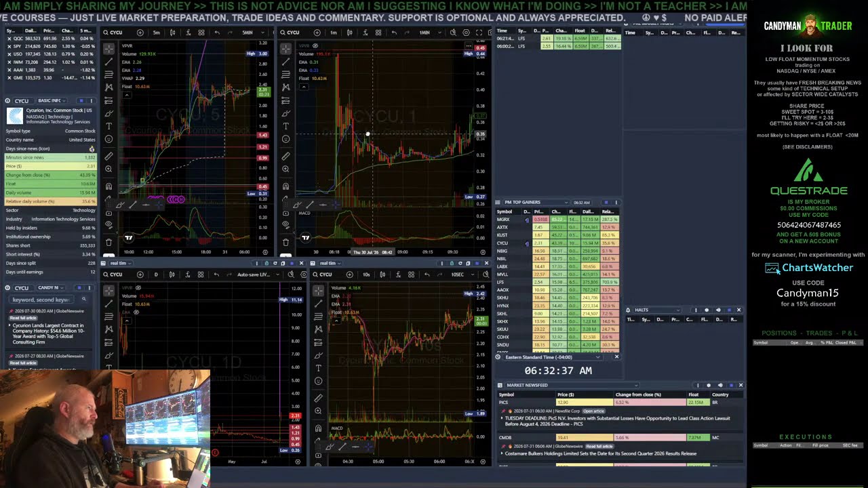This screenshot has width=868, height=488.
Task: Read full article for 2026-07-30 CYCU news
Action: click(x=23, y=318)
